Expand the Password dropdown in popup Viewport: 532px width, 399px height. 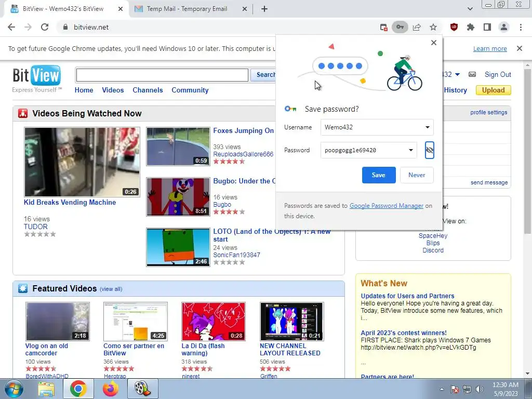(x=410, y=150)
